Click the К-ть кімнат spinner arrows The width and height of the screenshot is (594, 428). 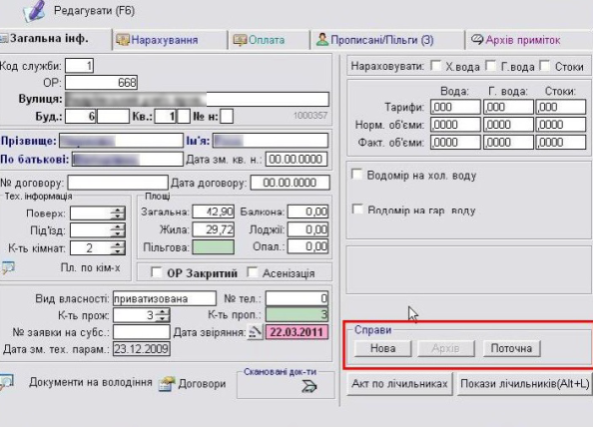pos(118,248)
